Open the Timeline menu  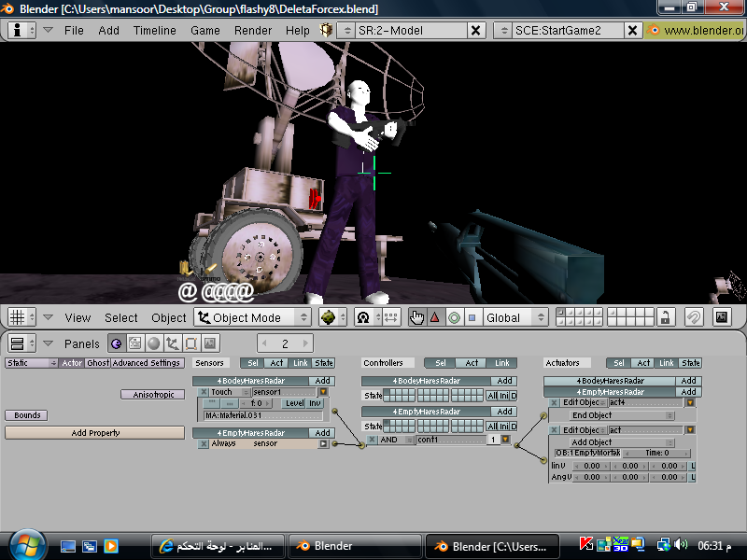[155, 31]
